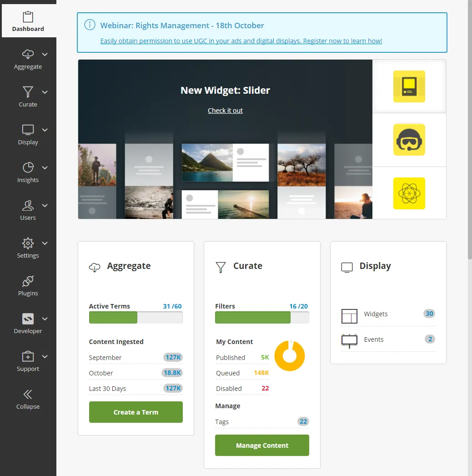Expand the Support menu chevron
This screenshot has width=472, height=476.
(45, 356)
